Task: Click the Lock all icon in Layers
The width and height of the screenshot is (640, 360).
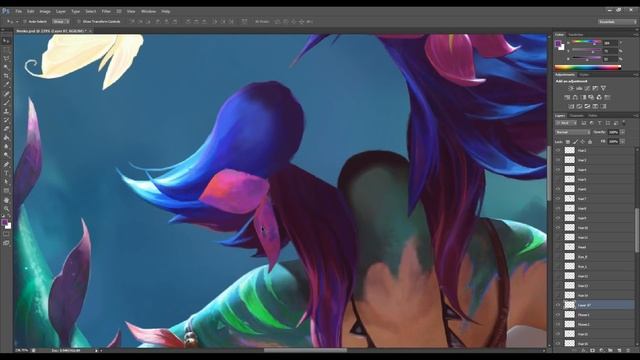Action: point(590,142)
